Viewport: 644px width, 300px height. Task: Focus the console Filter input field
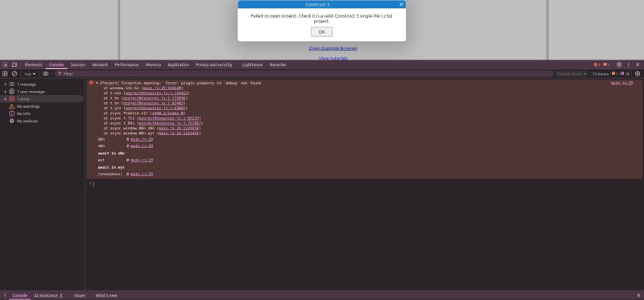pos(304,74)
